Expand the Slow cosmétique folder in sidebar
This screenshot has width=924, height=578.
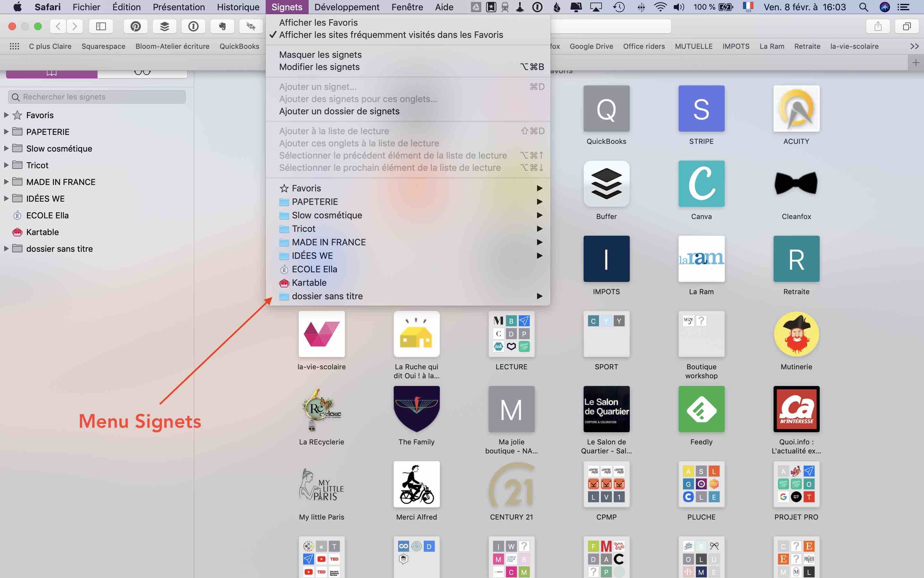point(6,148)
